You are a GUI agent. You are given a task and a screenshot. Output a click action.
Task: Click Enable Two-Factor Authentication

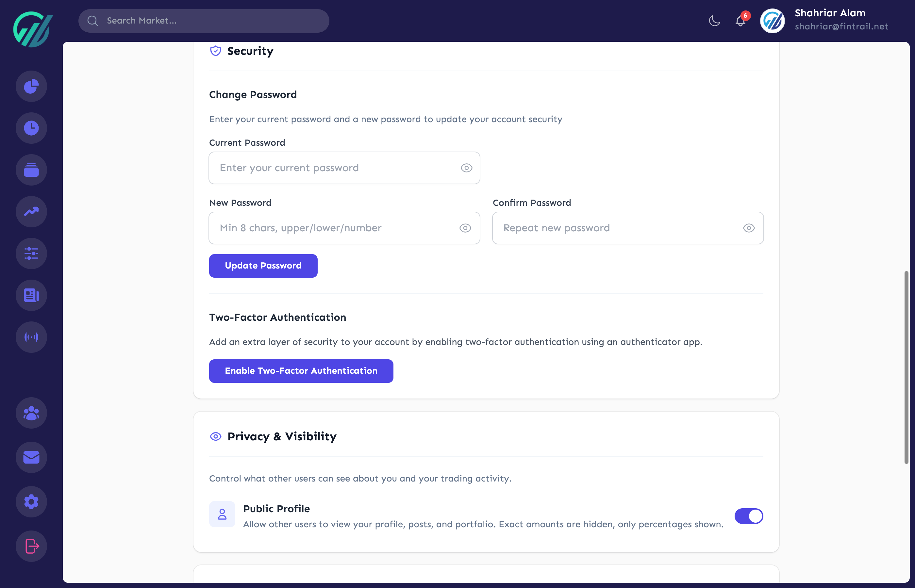click(x=301, y=371)
